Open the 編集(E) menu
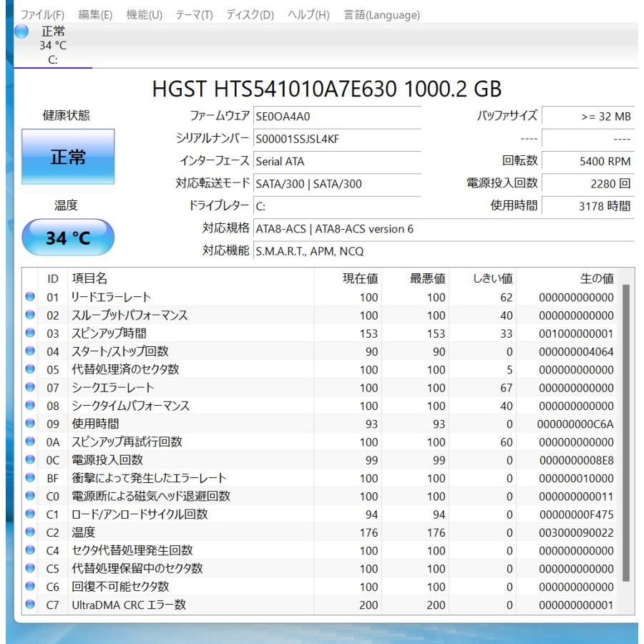The width and height of the screenshot is (644, 644). 95,15
